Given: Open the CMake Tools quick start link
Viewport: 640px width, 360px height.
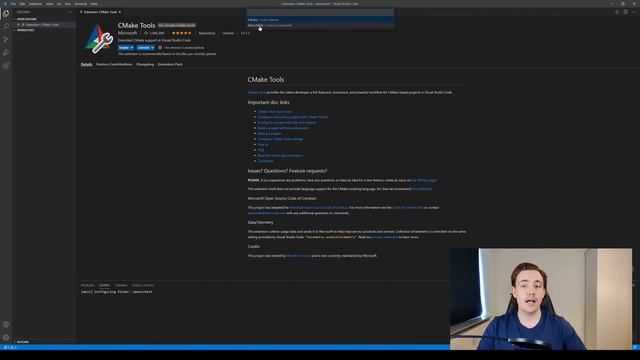Looking at the screenshot, I should click(275, 111).
